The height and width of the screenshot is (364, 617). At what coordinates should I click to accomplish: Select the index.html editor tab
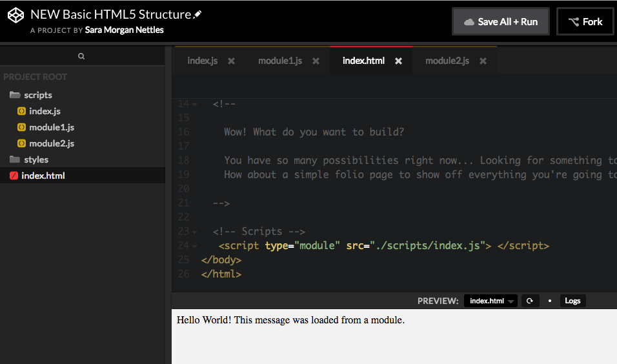363,61
